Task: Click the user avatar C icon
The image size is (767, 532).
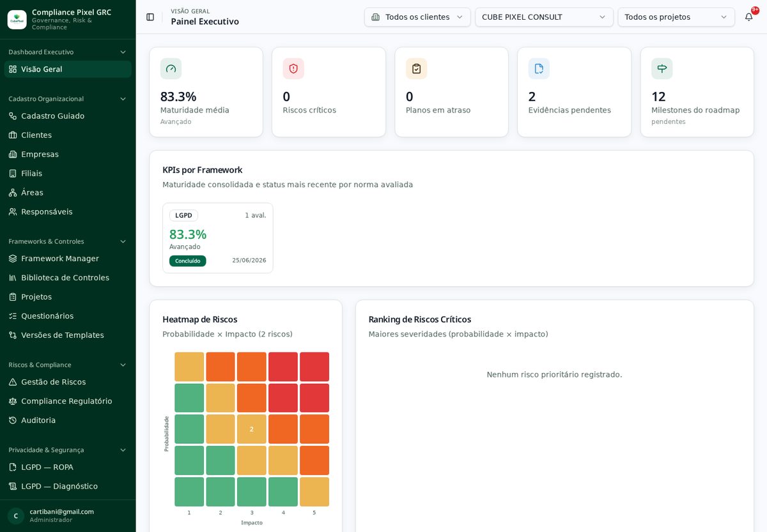Action: coord(16,516)
